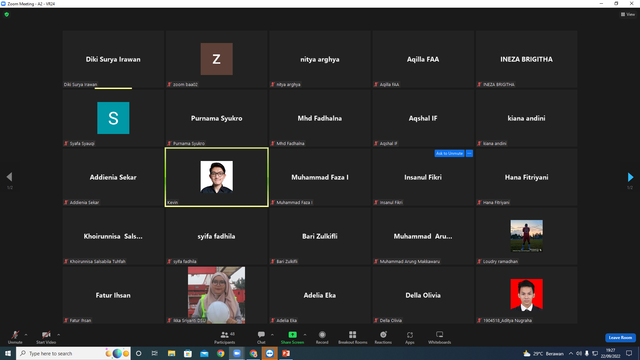Open the Chat panel
Screen dimensions: 640x360
[261, 337]
